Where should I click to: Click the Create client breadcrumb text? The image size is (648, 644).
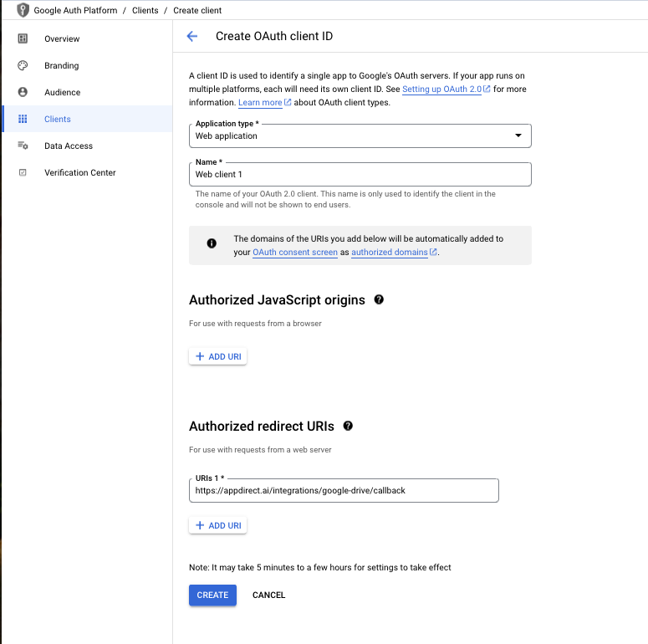(197, 10)
